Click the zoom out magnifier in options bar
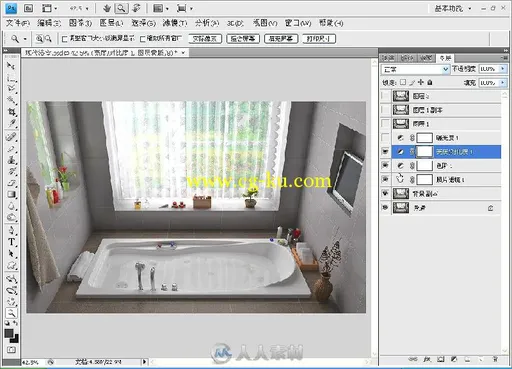 (48, 39)
